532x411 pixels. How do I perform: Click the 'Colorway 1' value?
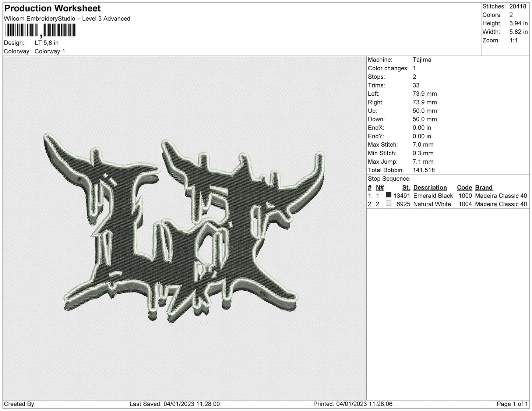coord(50,51)
